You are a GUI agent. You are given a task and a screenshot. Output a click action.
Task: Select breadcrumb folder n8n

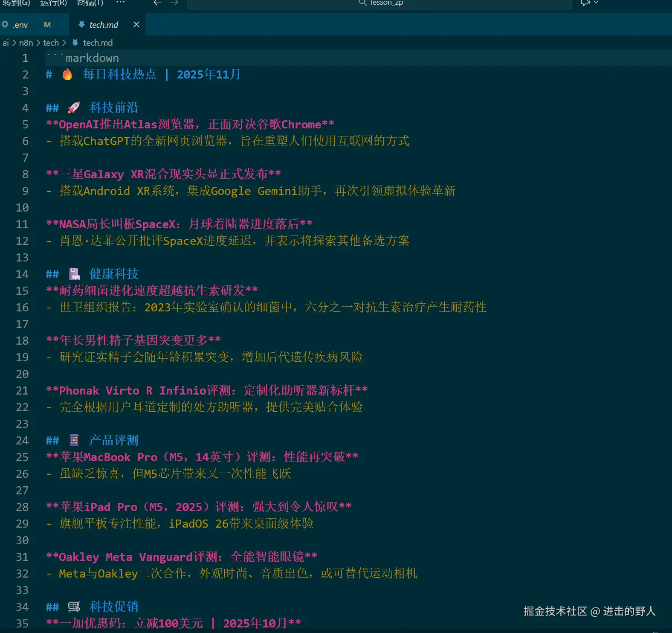[26, 43]
